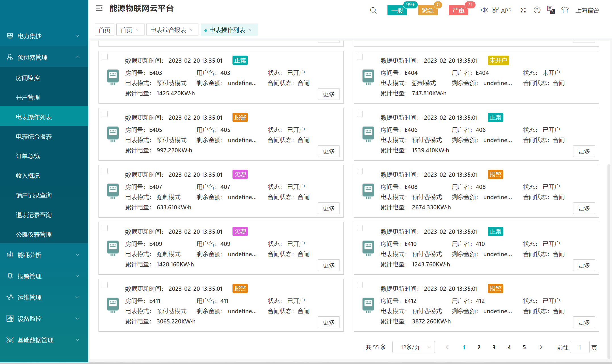
Task: Tick the checkbox on room E411
Action: tap(105, 285)
